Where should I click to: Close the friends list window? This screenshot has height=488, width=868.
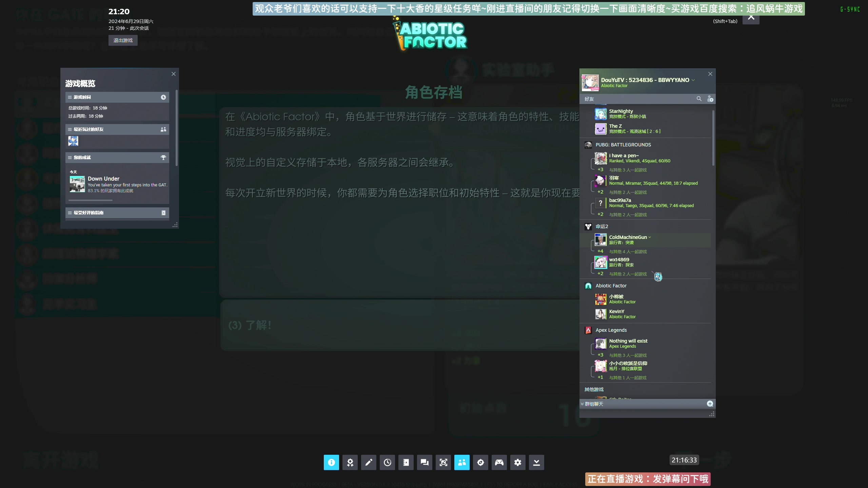[x=710, y=74]
